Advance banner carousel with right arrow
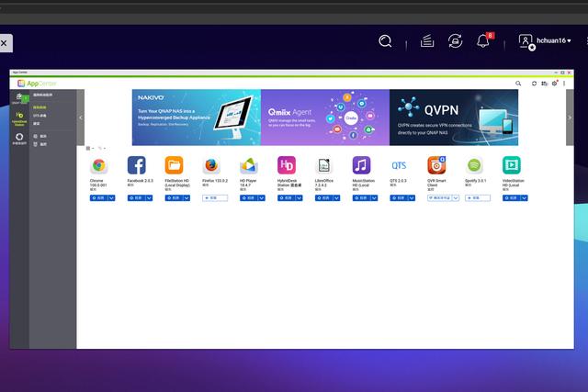 click(x=570, y=118)
